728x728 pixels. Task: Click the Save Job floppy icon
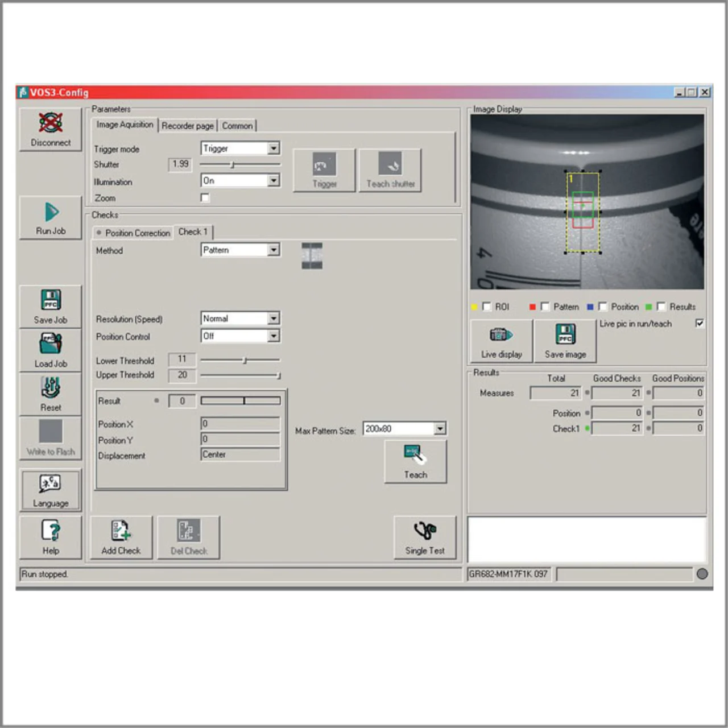[x=51, y=300]
